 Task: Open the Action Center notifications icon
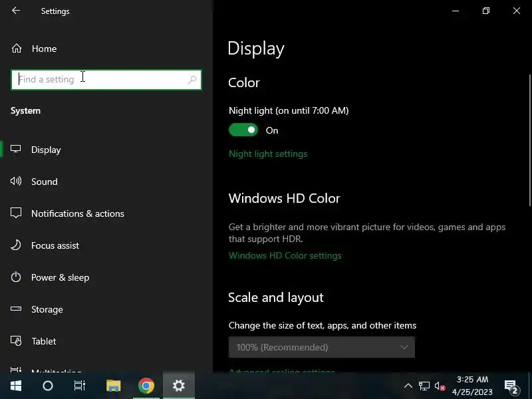coord(511,386)
